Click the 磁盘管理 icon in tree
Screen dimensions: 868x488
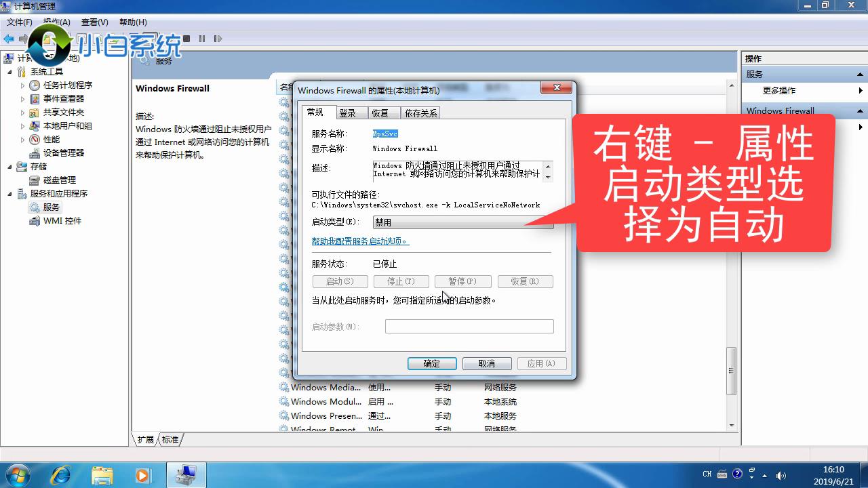tap(35, 180)
